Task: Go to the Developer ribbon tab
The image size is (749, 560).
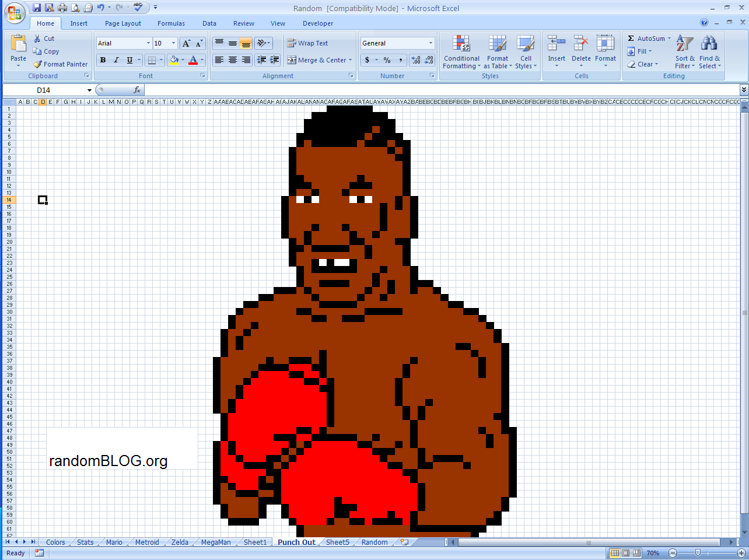Action: tap(318, 23)
